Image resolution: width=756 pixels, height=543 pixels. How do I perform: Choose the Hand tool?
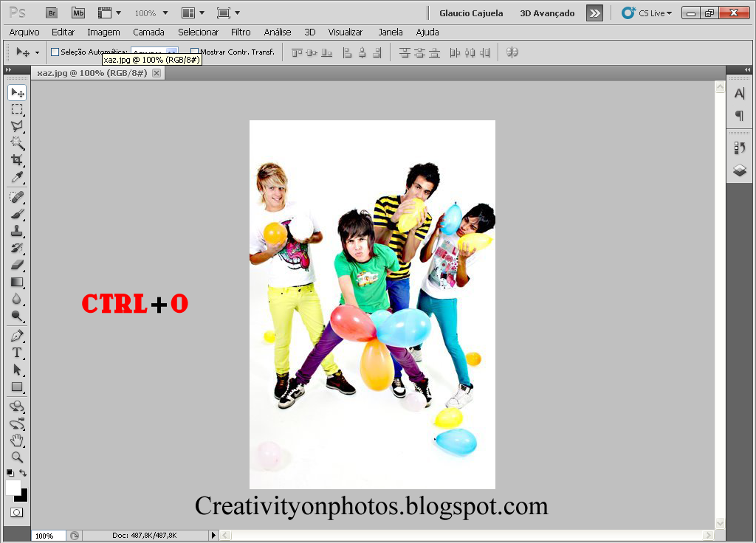tap(17, 440)
